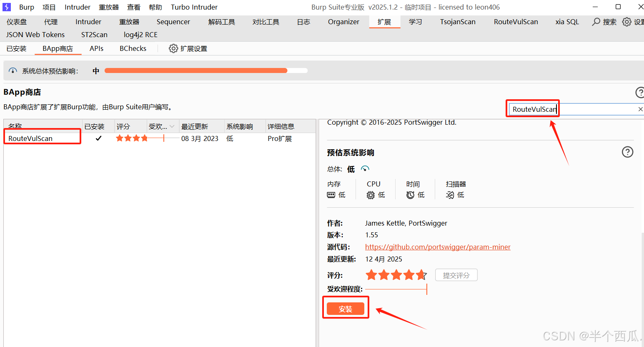Open the xia SQL tab
This screenshot has width=644, height=347.
pos(567,22)
